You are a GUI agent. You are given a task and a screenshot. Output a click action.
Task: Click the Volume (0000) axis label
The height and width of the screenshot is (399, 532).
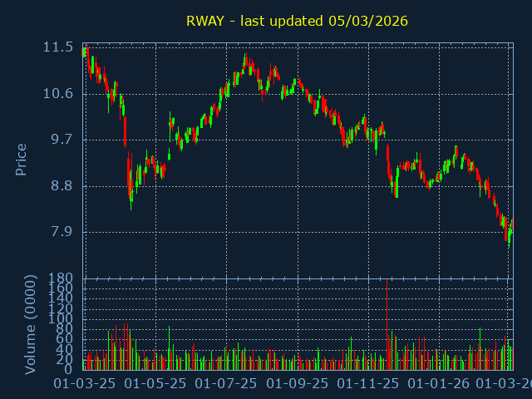[x=31, y=323]
